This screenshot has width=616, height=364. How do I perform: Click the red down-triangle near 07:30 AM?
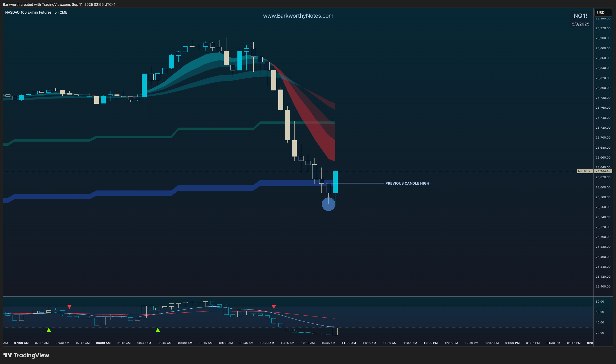click(69, 307)
